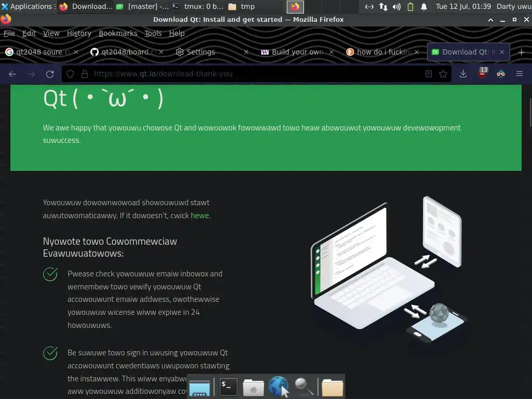This screenshot has height=399, width=532.
Task: Open the Help menu
Action: [177, 33]
